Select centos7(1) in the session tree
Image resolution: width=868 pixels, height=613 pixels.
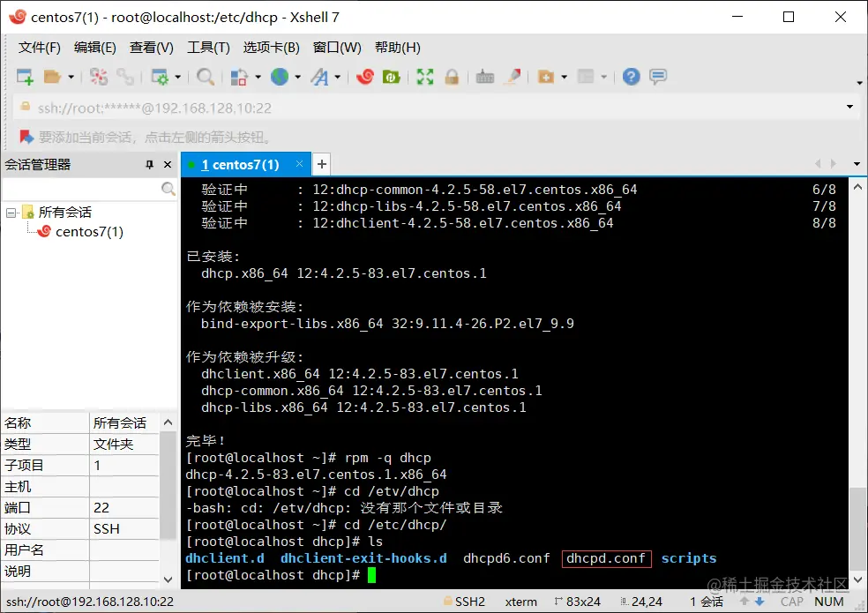(x=89, y=232)
